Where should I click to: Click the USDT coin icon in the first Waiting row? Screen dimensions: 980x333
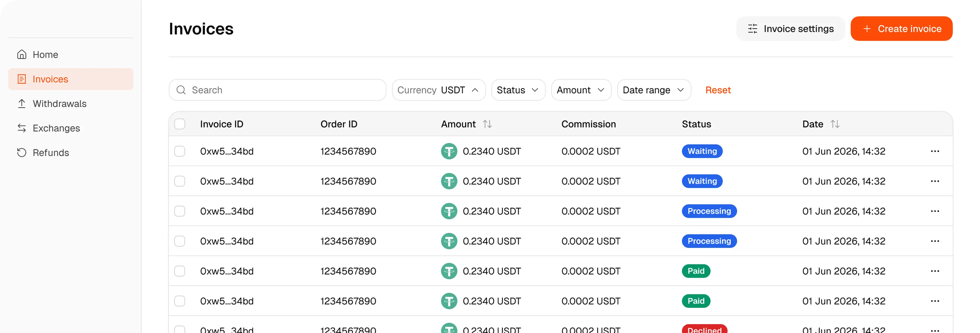(x=449, y=151)
